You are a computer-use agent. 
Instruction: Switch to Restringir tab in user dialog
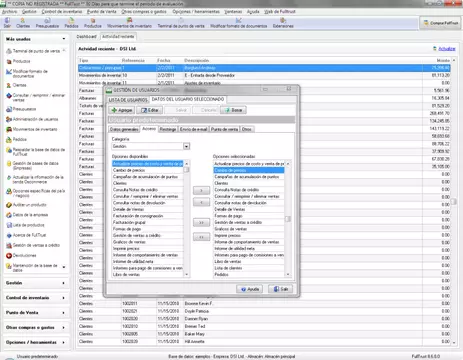pos(168,129)
